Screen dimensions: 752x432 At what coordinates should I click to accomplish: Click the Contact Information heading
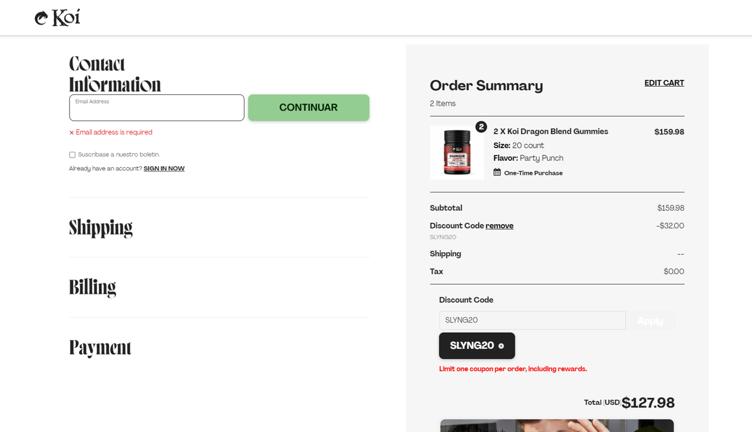pos(114,74)
